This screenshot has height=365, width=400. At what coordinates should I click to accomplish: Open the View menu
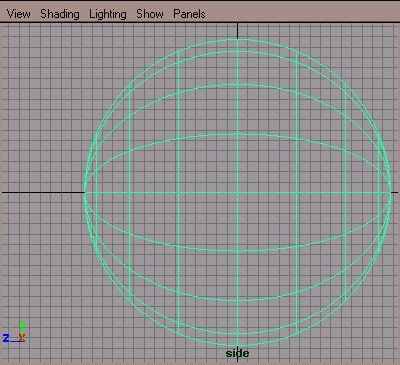[x=19, y=14]
